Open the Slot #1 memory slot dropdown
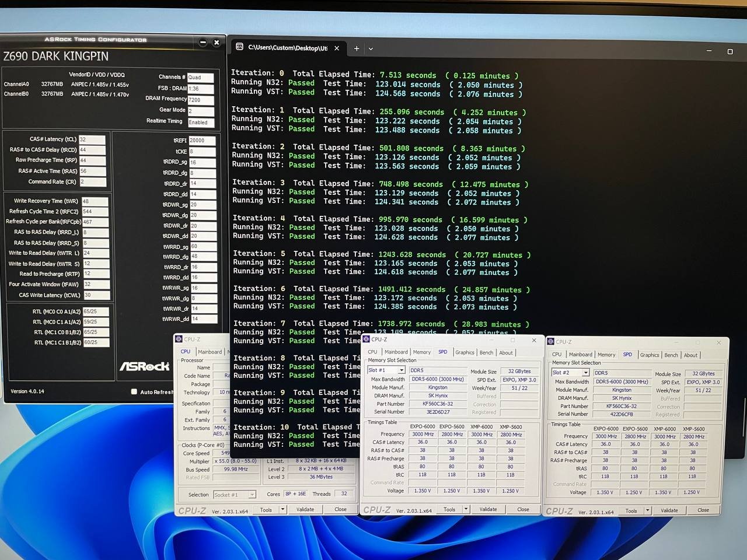The image size is (747, 560). (x=402, y=370)
